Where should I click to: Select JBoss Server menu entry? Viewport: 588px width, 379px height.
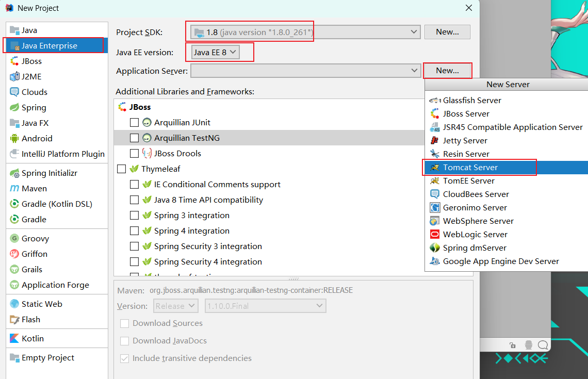[507, 113]
